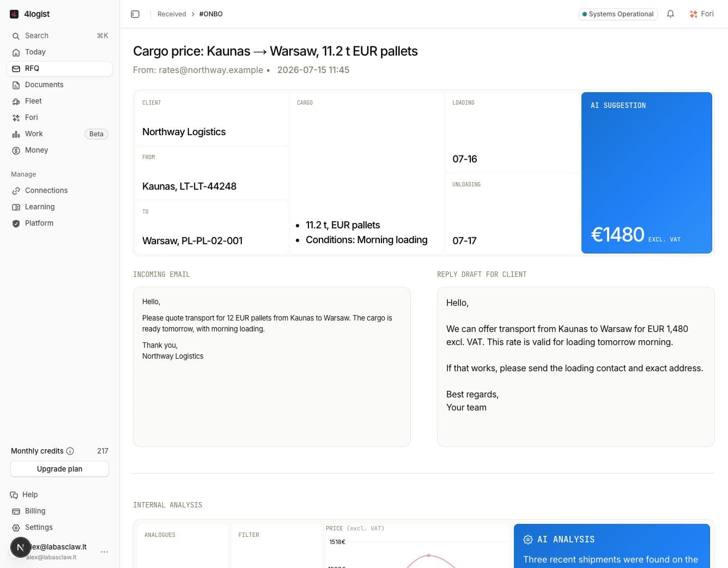Viewport: 728px width, 568px height.
Task: Click the Beta badge next to Work
Action: [x=96, y=134]
